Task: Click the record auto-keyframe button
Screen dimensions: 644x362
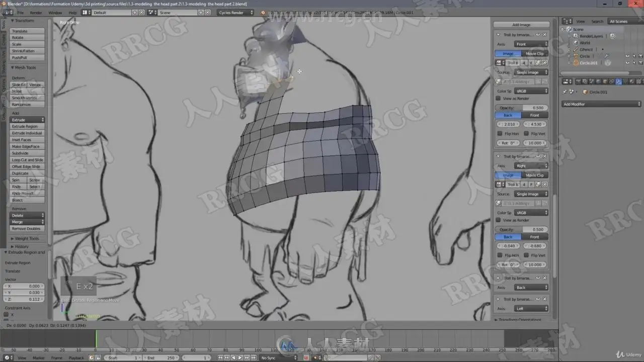Action: [x=306, y=357]
